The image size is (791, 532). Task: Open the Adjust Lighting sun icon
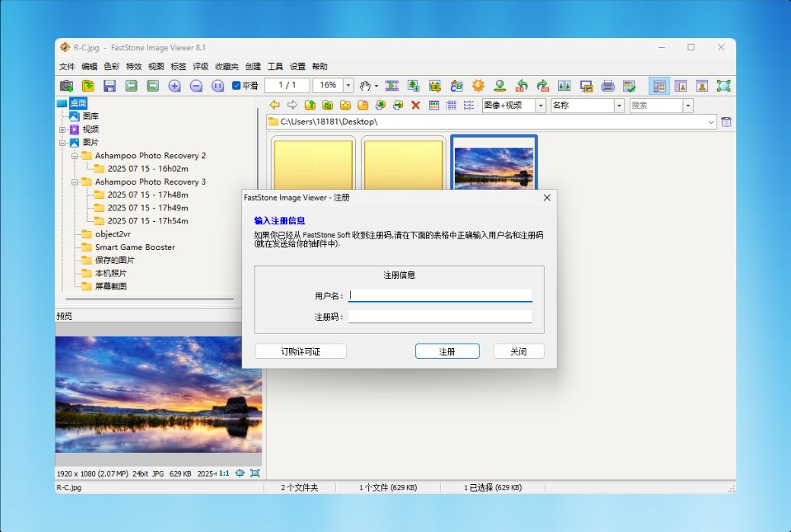(x=478, y=86)
